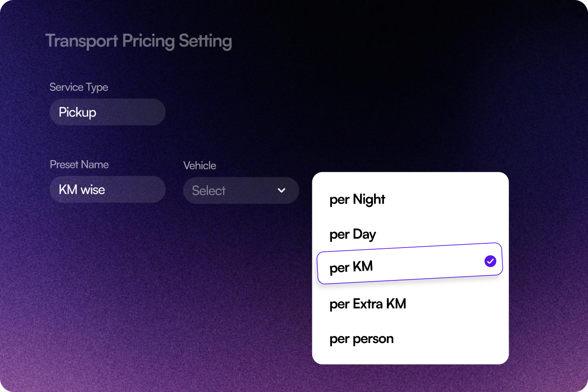Click the purple checkmark on per KM
The image size is (588, 392).
point(490,261)
